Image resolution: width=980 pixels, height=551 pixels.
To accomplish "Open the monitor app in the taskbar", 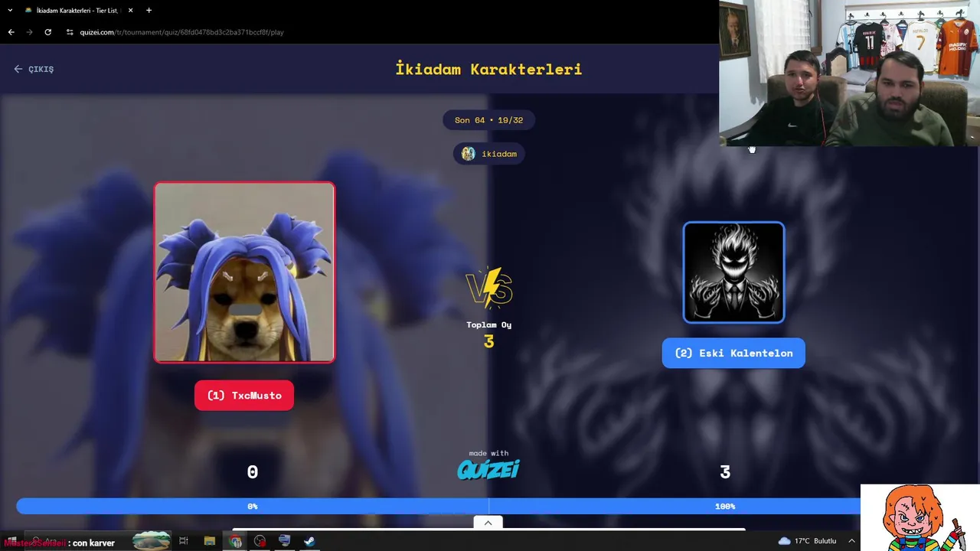I will [x=285, y=541].
